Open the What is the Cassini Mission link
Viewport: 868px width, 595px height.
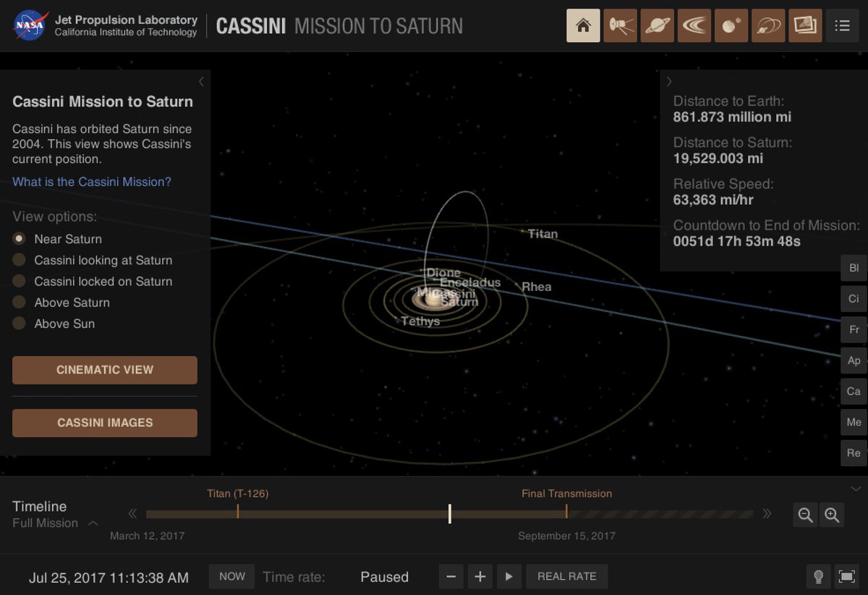(x=92, y=182)
